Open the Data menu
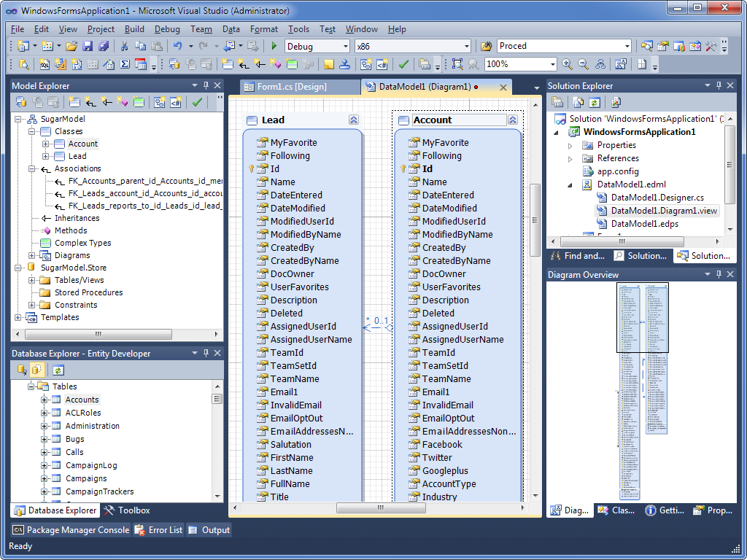 click(x=231, y=29)
